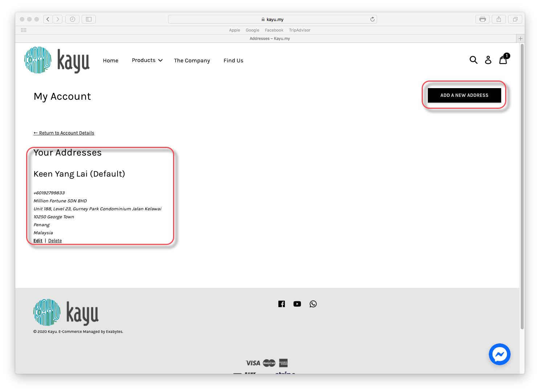
Task: Toggle the Safari sidebar button
Action: pyautogui.click(x=89, y=19)
